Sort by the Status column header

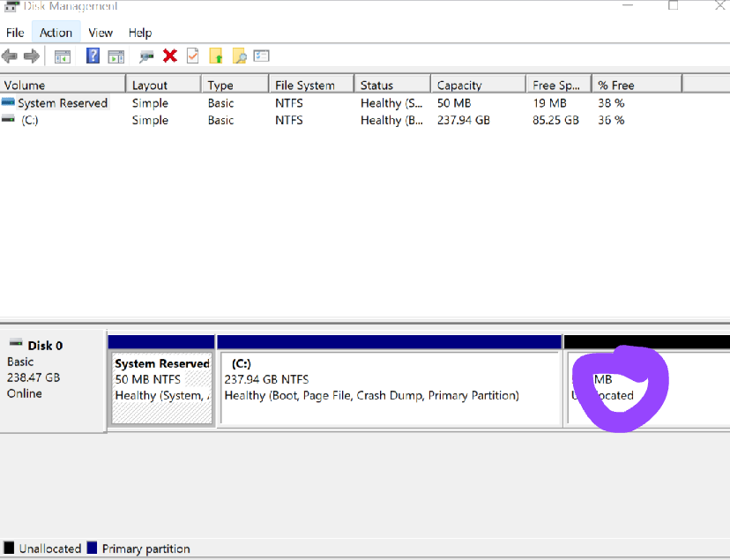[x=392, y=86]
